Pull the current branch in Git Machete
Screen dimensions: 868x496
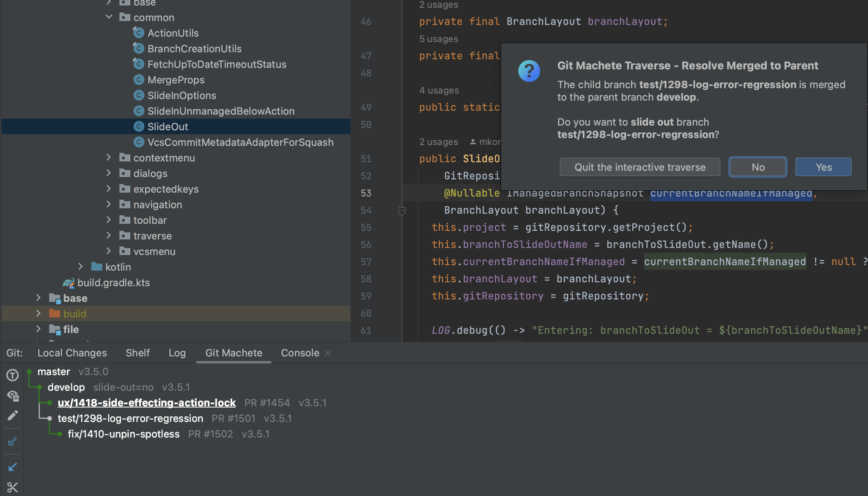tap(12, 467)
